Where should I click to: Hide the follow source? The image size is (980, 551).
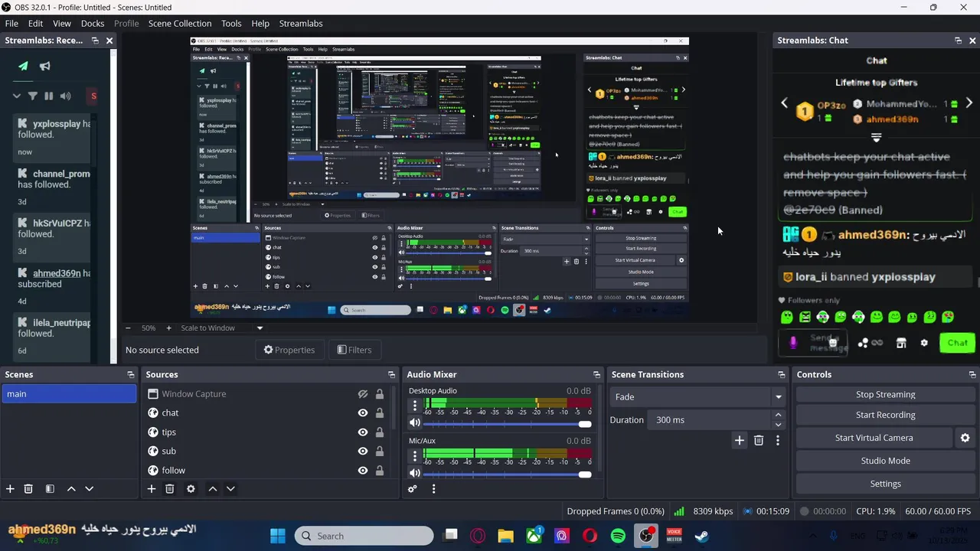click(x=363, y=470)
